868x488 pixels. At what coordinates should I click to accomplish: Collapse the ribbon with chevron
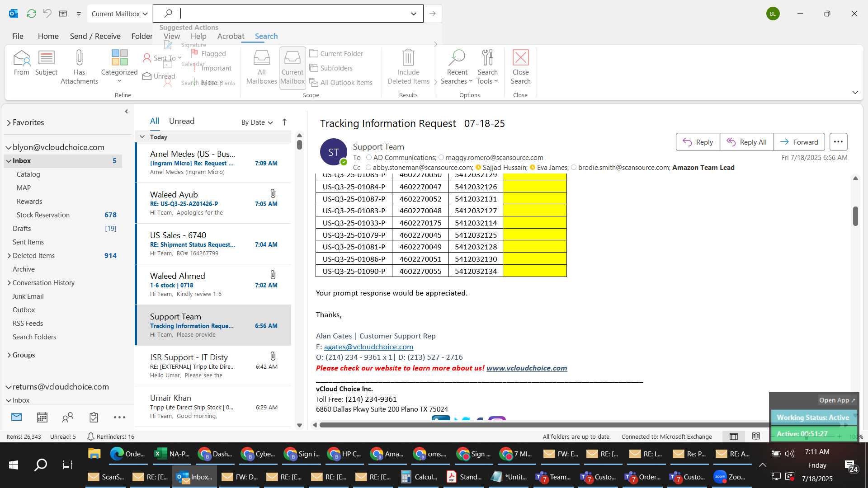[x=855, y=92]
